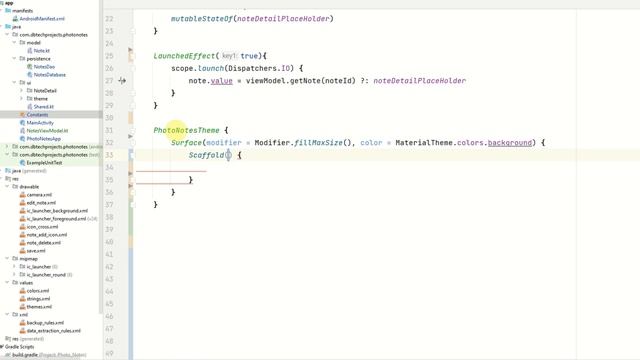Click the Shared.kt file icon
This screenshot has width=640, height=360.
click(30, 107)
